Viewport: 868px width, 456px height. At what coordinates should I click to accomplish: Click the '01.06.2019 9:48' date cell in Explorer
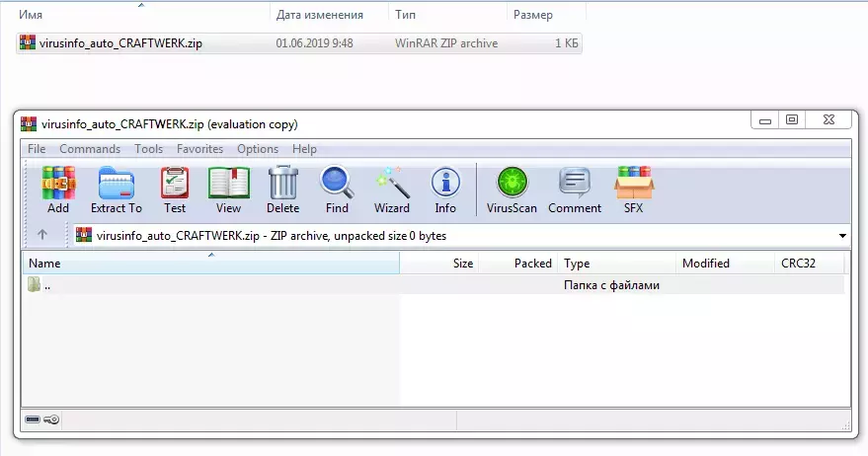[314, 43]
